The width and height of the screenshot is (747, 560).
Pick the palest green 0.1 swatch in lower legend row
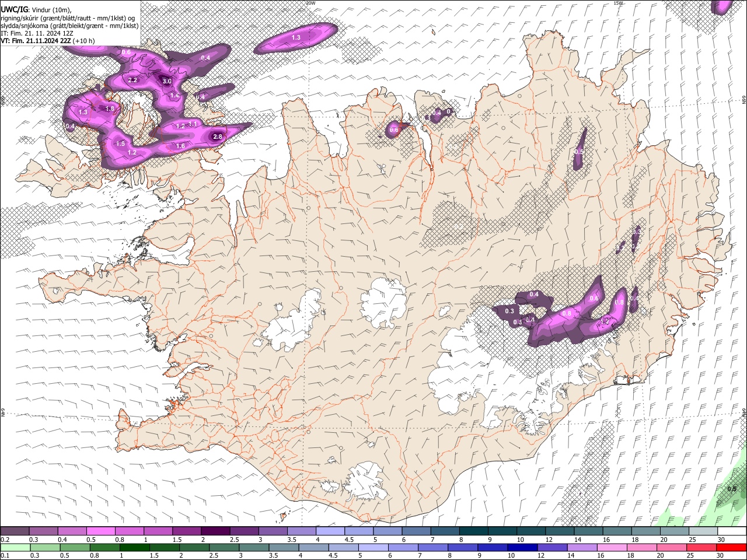click(x=15, y=547)
